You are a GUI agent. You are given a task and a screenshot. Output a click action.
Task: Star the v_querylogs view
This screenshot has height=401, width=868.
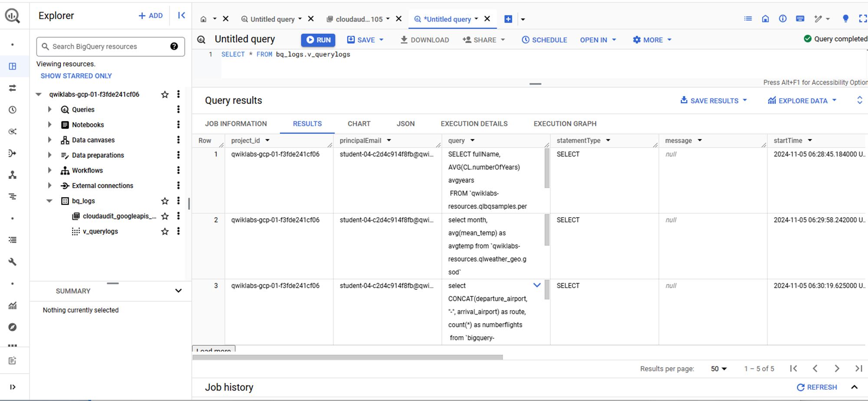(165, 231)
